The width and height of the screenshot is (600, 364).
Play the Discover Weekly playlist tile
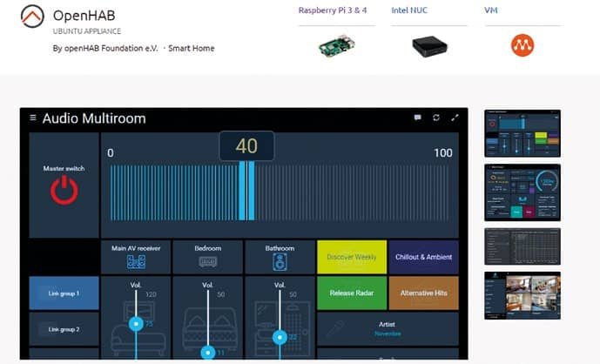pyautogui.click(x=352, y=257)
